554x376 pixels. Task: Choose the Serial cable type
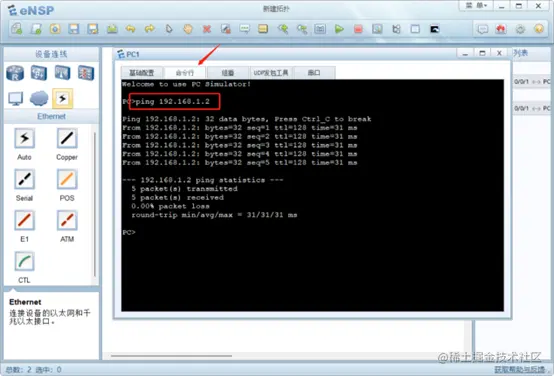[24, 179]
